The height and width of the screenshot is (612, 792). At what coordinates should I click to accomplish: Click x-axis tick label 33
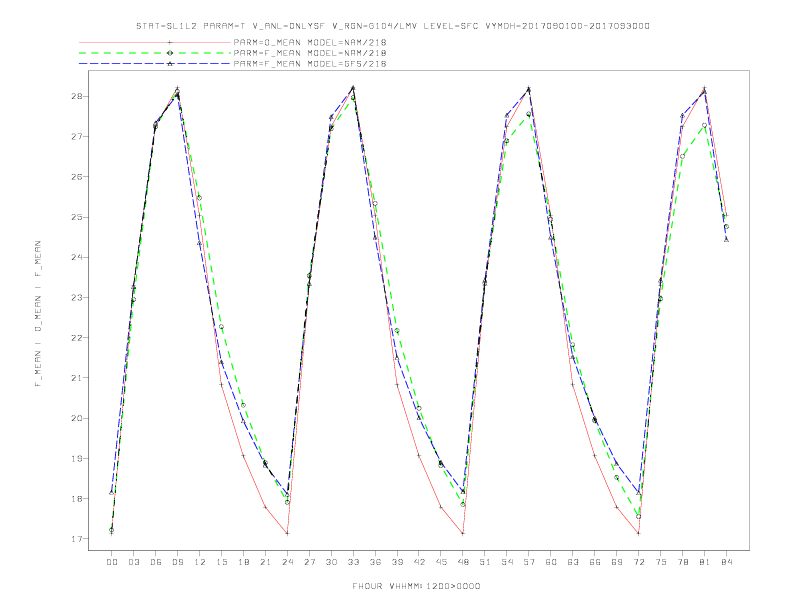pyautogui.click(x=353, y=562)
